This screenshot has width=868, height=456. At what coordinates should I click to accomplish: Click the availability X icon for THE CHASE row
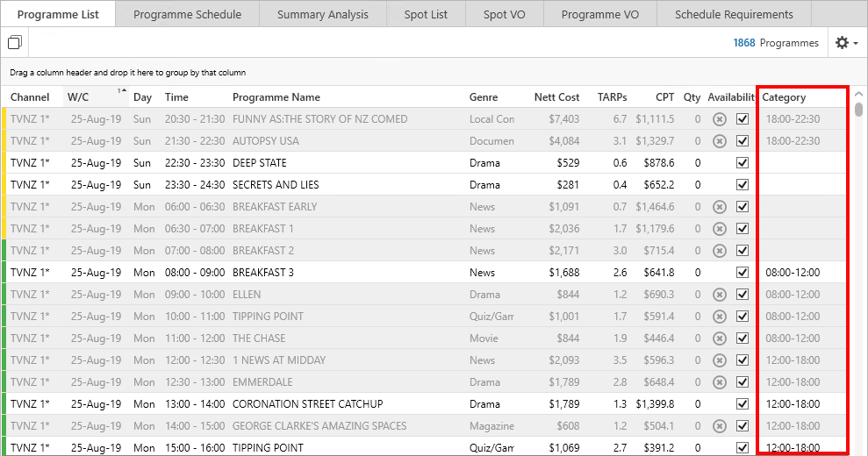719,338
